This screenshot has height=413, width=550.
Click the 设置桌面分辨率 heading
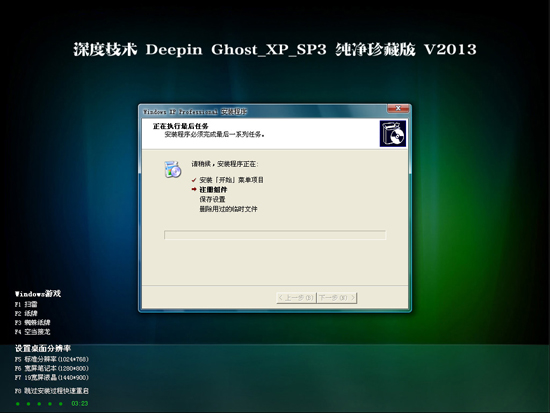pos(43,348)
